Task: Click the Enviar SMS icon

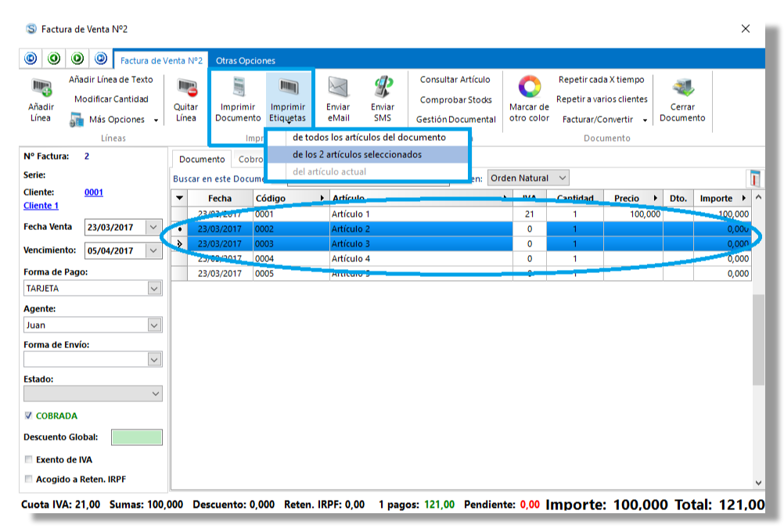Action: pos(383,86)
